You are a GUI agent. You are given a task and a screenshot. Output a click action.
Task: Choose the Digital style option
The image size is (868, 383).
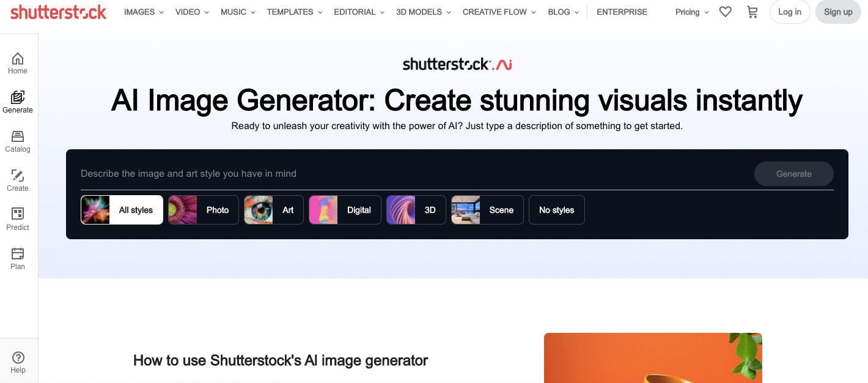pyautogui.click(x=345, y=210)
